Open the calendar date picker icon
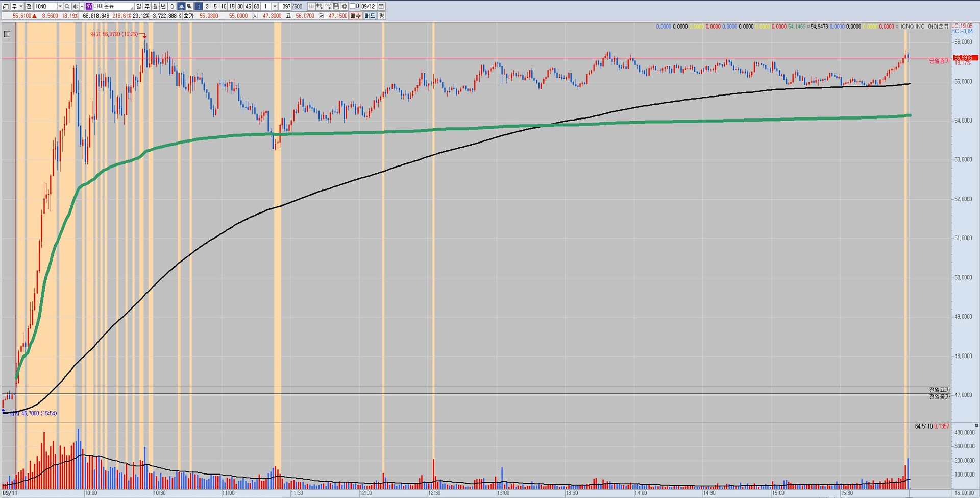 [381, 6]
